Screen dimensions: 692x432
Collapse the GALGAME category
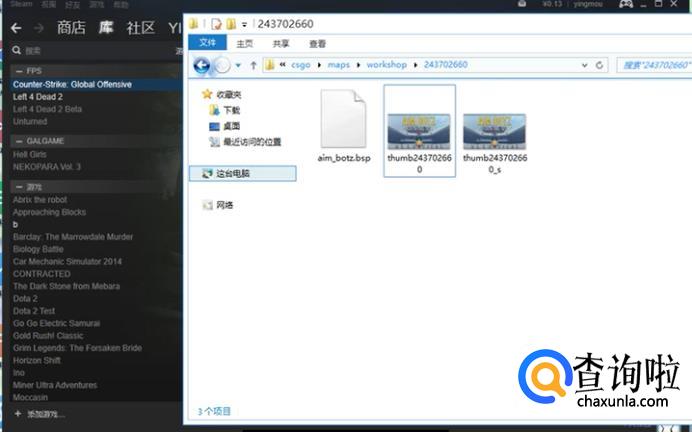[19, 141]
